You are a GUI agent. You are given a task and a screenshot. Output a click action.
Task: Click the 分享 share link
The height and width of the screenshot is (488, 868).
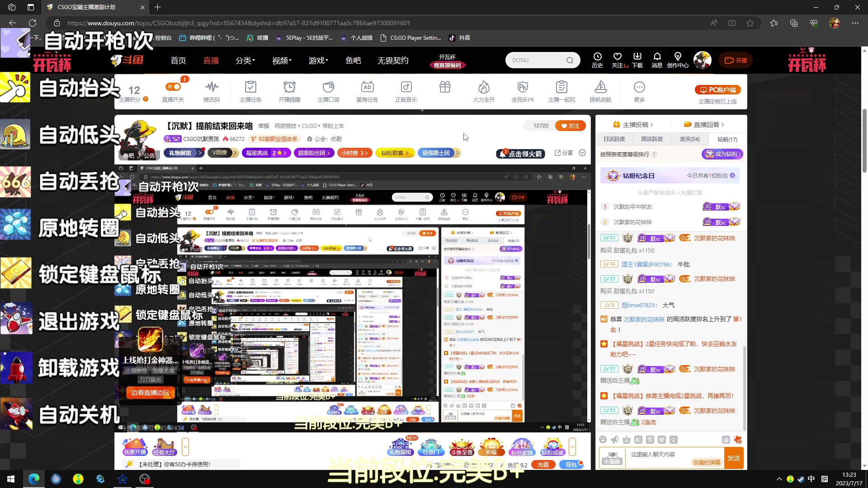click(564, 153)
